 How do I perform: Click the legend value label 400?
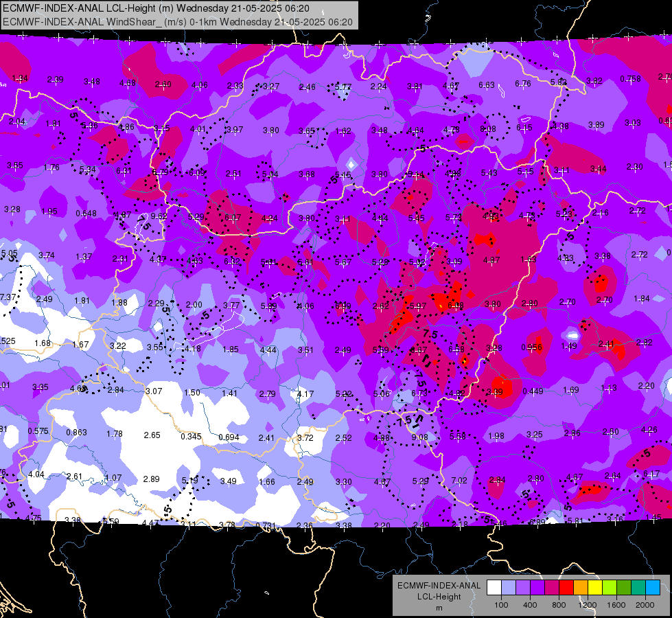coord(530,605)
